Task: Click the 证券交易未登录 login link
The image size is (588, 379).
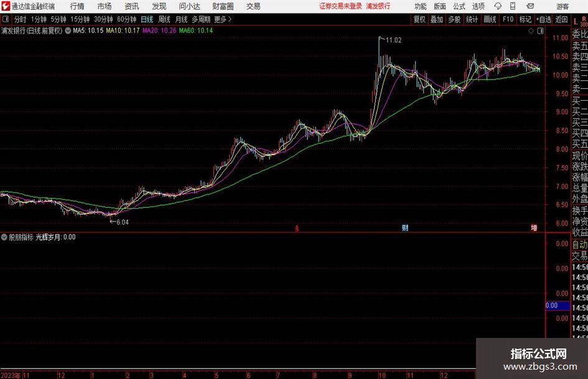Action: (340, 6)
